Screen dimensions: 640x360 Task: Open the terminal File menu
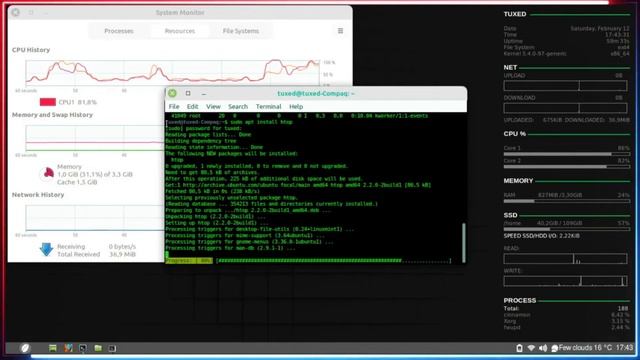pyautogui.click(x=174, y=107)
